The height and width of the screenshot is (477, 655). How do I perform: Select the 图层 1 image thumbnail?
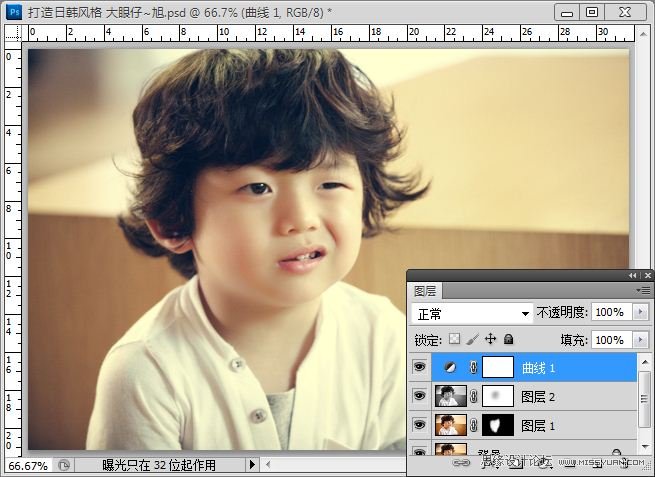(x=451, y=425)
